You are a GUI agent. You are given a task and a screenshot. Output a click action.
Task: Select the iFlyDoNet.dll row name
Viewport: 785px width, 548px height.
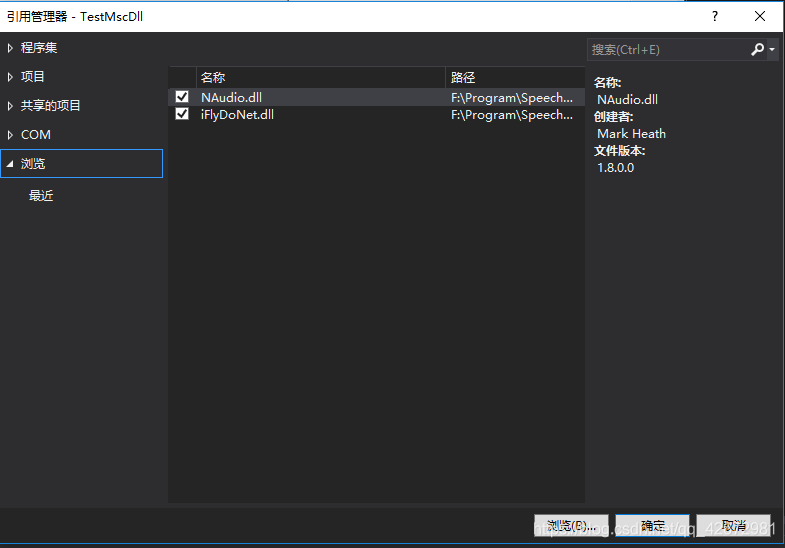pos(237,115)
